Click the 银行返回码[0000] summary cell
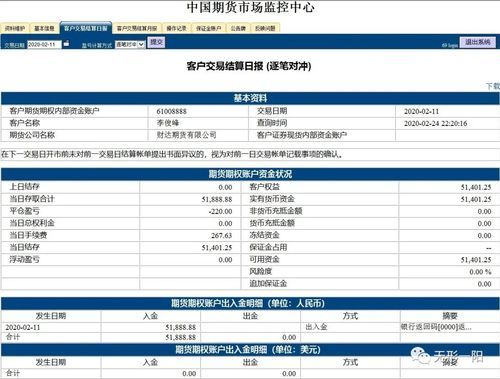The image size is (500, 379). click(x=436, y=327)
